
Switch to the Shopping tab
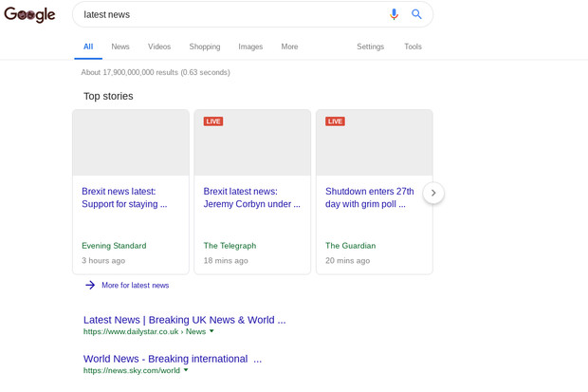[204, 47]
